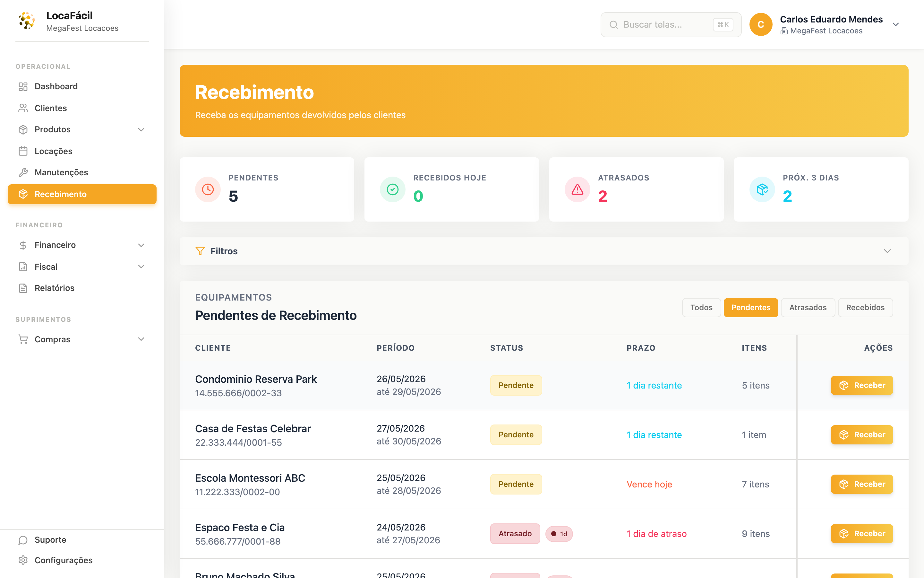Open Configurações in the sidebar

click(82, 560)
